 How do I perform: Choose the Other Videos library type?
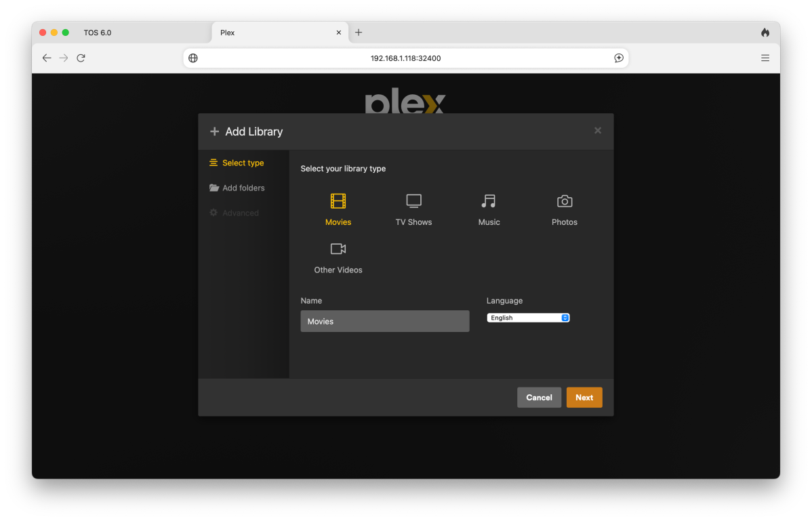[x=338, y=249]
